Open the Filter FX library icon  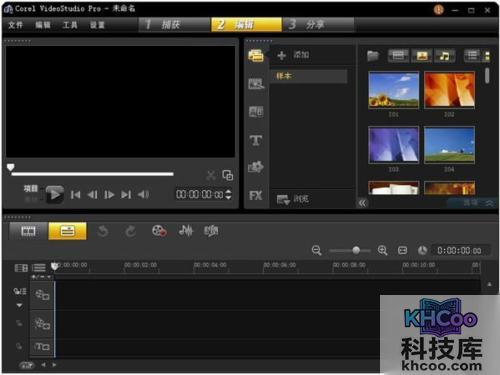[x=256, y=195]
